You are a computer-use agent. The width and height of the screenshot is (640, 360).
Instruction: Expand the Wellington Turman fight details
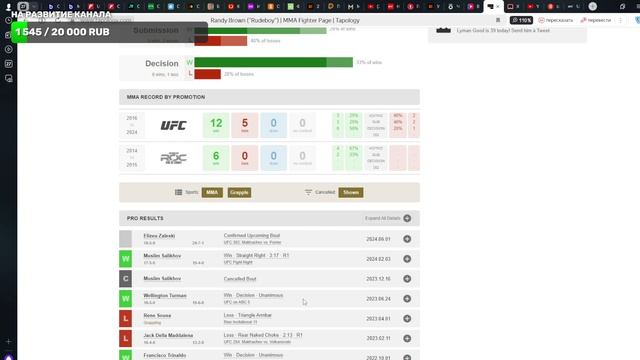407,299
